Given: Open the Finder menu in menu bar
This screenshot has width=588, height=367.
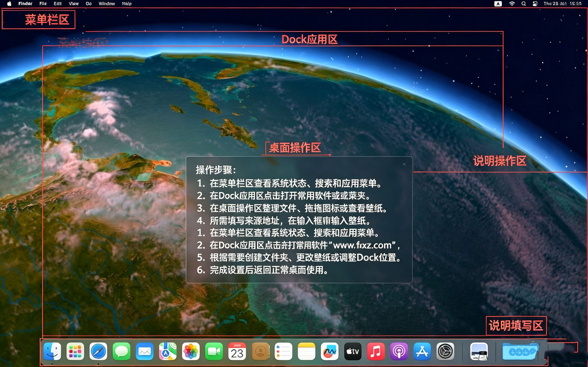Looking at the screenshot, I should coord(25,3).
